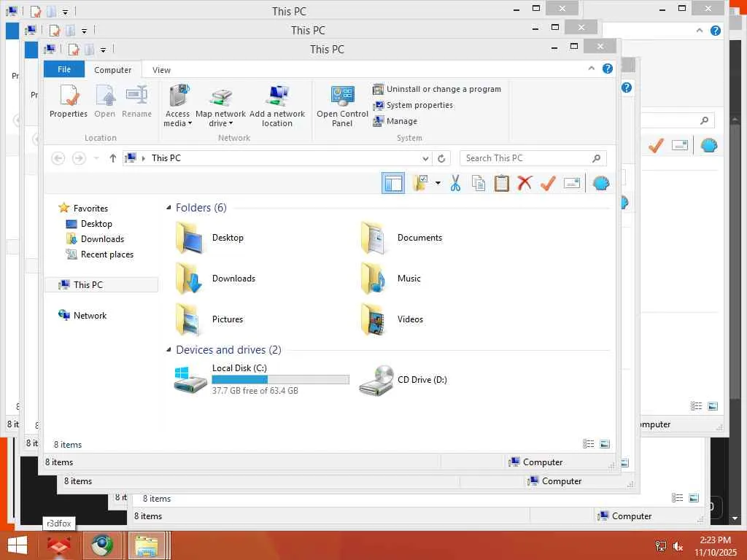Open Map network drive ribbon button

220,106
